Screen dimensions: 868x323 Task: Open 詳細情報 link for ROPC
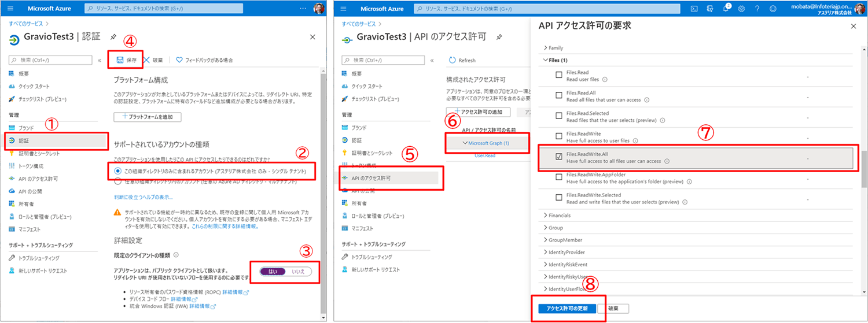(x=236, y=293)
